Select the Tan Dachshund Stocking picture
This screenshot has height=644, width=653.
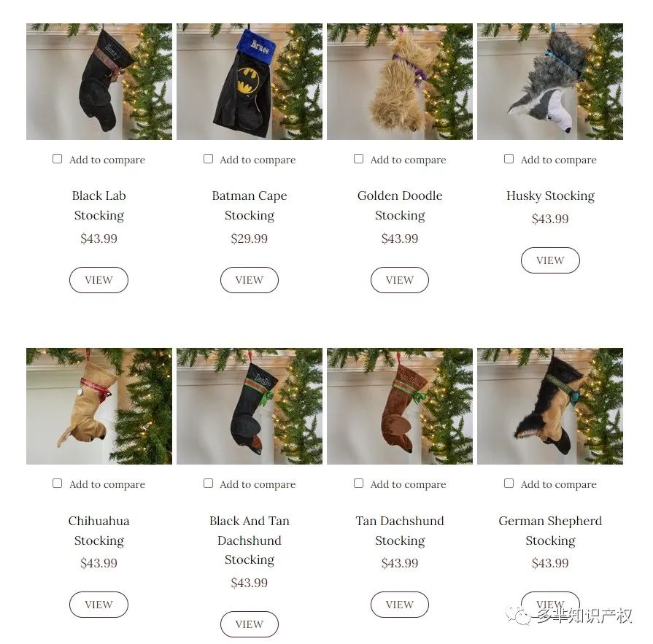tap(400, 406)
